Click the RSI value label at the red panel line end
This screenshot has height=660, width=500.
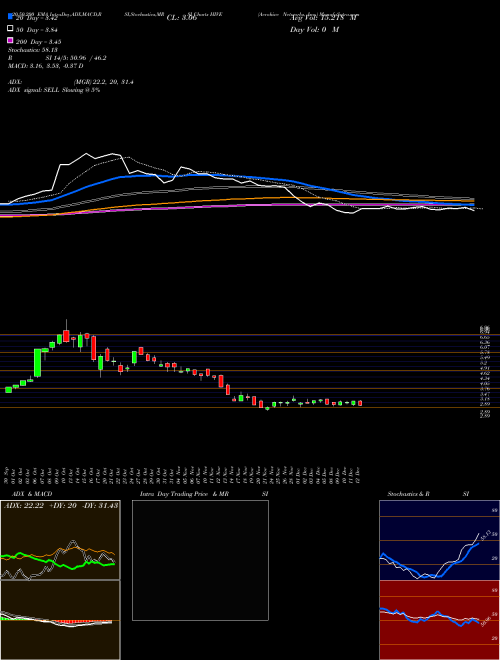click(485, 622)
